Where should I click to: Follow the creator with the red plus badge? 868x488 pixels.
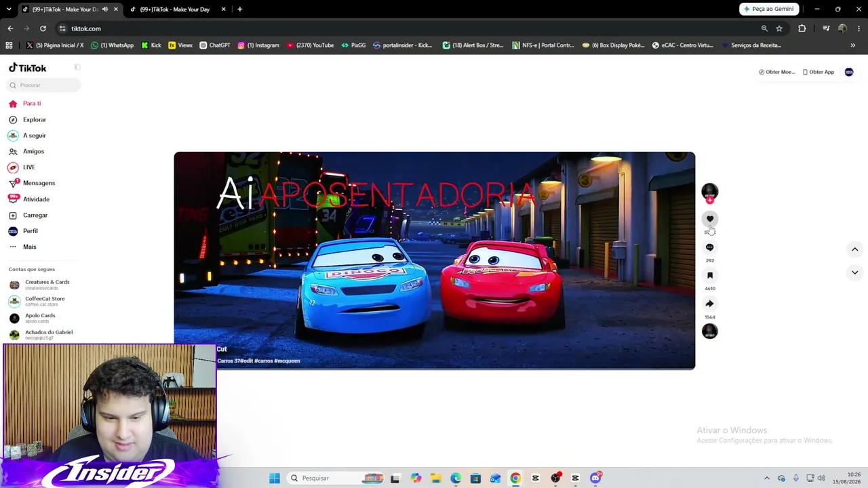(x=709, y=201)
